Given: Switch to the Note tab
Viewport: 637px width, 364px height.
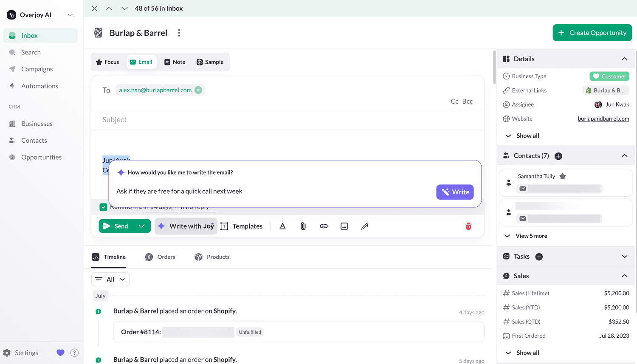Looking at the screenshot, I should 175,62.
